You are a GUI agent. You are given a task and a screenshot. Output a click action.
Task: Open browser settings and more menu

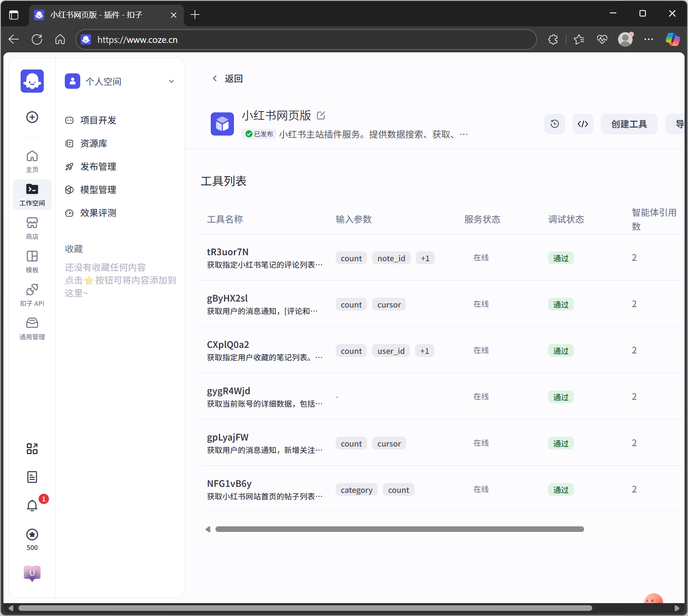pyautogui.click(x=649, y=39)
